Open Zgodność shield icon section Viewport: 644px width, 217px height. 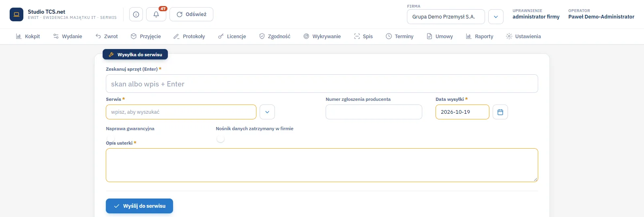(275, 37)
